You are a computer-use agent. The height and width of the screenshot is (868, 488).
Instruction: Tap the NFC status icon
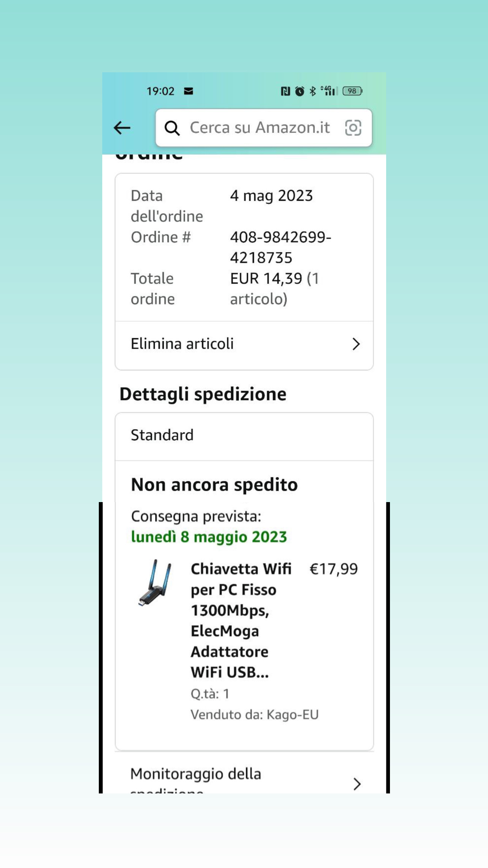point(285,91)
